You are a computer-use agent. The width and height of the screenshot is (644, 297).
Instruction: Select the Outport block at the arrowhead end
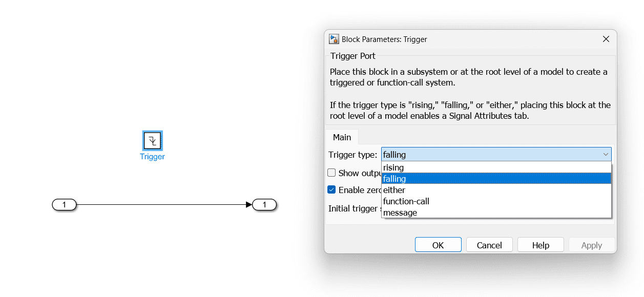(x=264, y=205)
